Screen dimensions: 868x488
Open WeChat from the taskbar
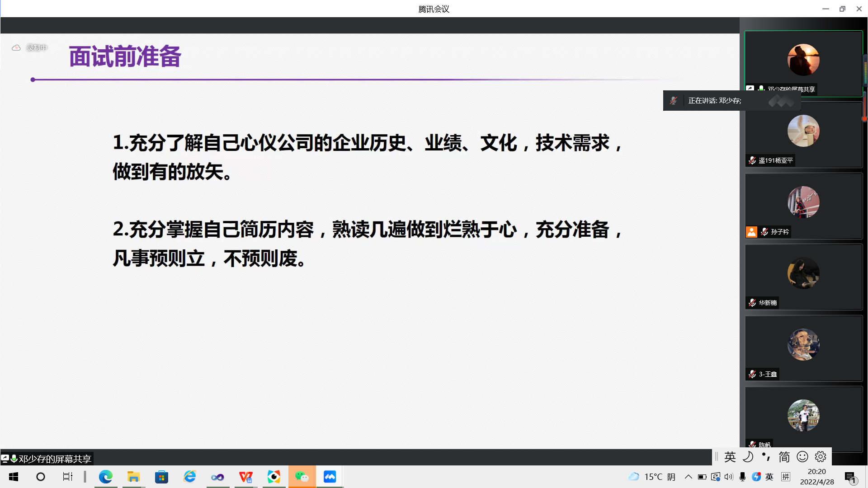(302, 477)
